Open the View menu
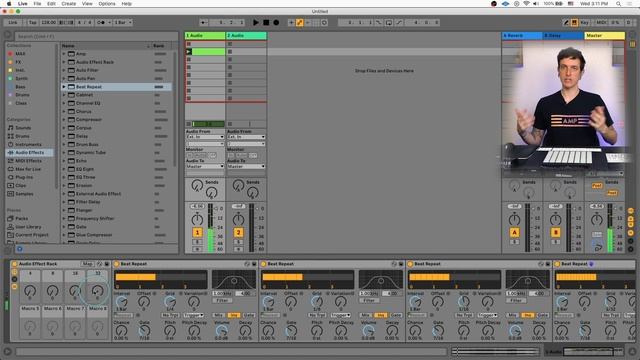This screenshot has width=640, height=360. tap(87, 4)
